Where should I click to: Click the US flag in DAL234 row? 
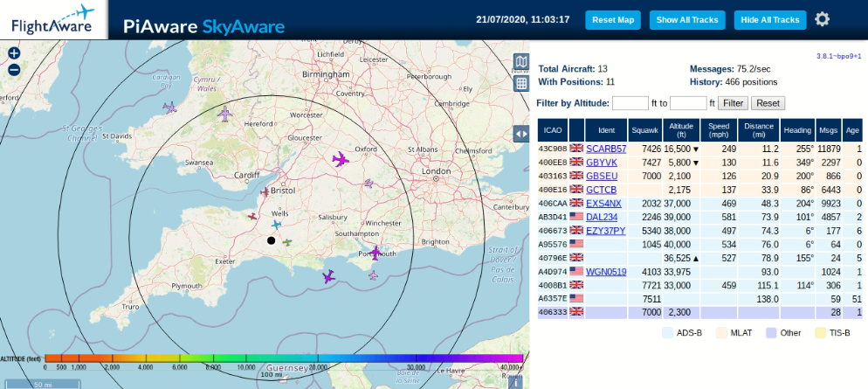[577, 217]
